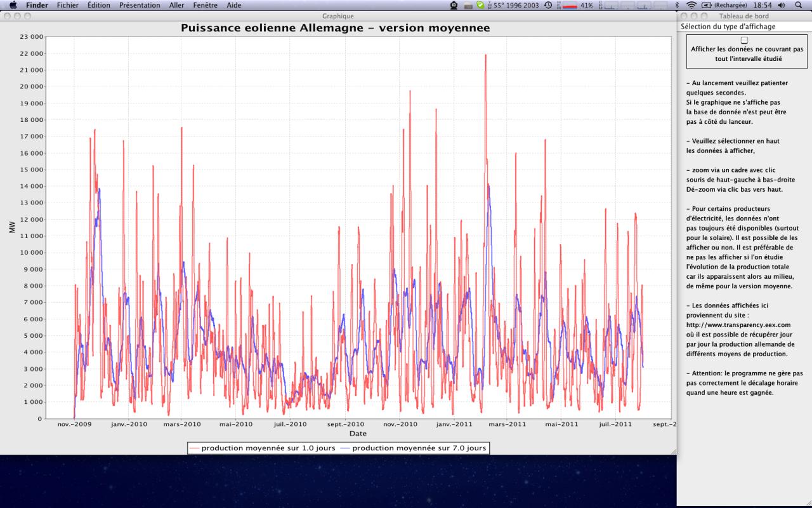The width and height of the screenshot is (812, 508).
Task: Click the red 1.0 jours legend swatch
Action: [194, 448]
